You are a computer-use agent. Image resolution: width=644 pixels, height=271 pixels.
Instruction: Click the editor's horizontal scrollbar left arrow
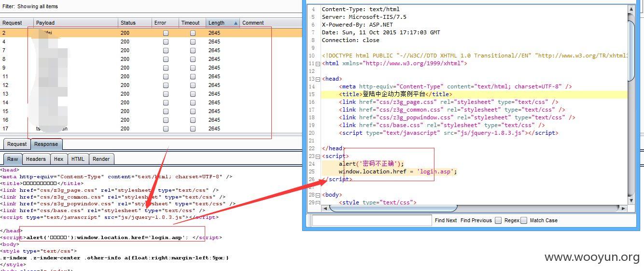(x=325, y=209)
